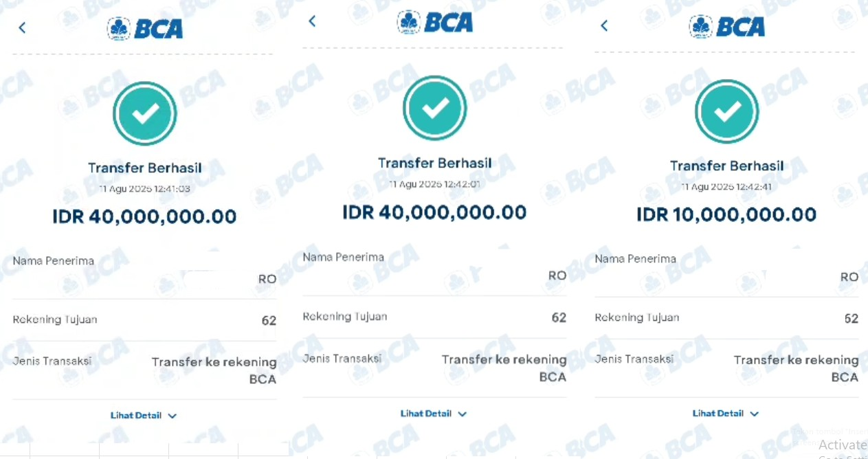The height and width of the screenshot is (459, 868).
Task: Click success checkmark on the 12:42:01 receipt
Action: coord(435,108)
